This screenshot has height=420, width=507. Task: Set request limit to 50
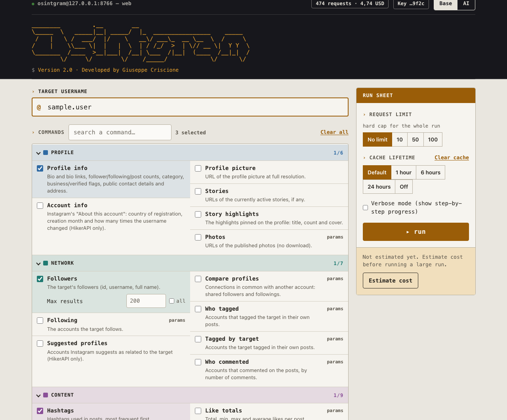point(416,139)
